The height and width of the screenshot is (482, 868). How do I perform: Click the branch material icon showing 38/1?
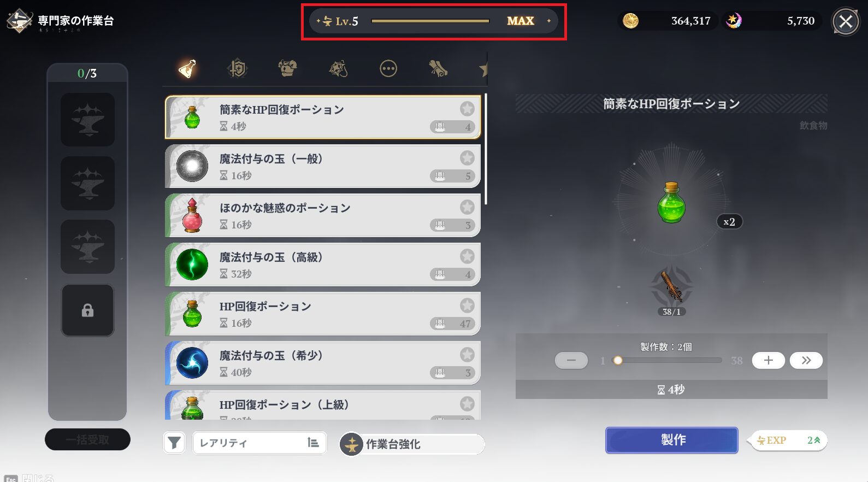[671, 287]
